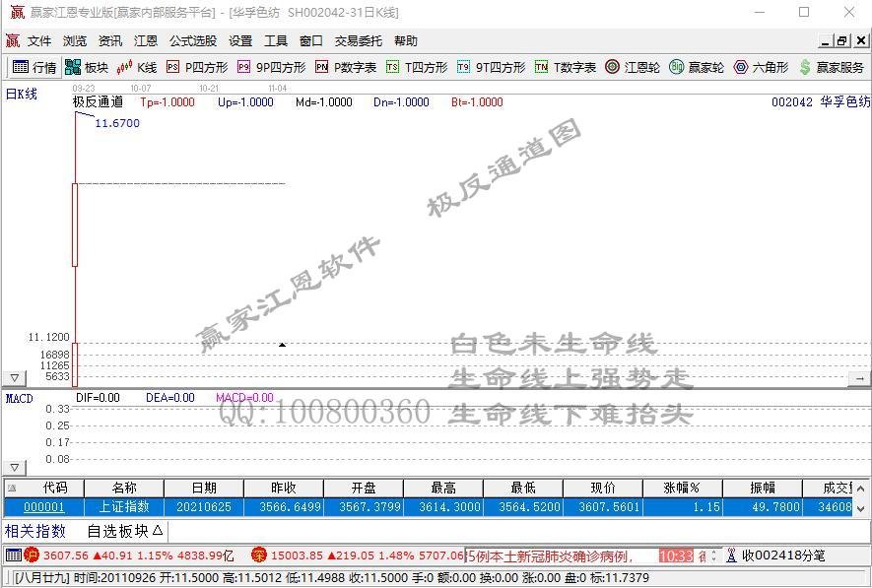The height and width of the screenshot is (588, 872).
Task: Open the T四方形 tool
Action: (x=417, y=67)
